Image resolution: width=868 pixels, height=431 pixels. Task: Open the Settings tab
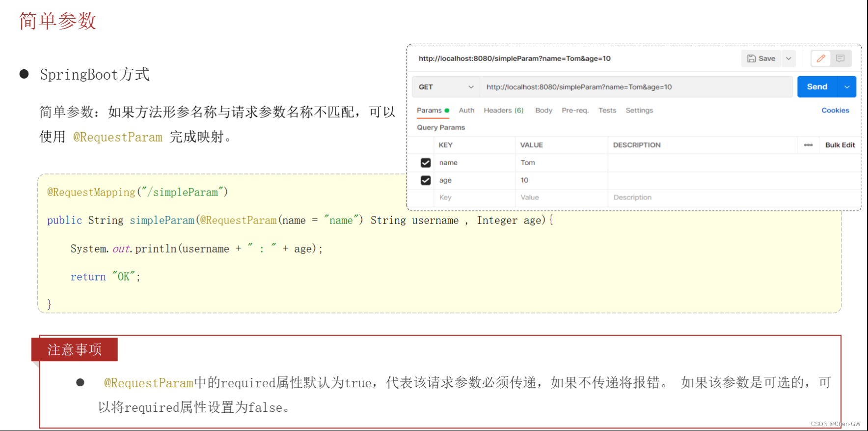coord(639,111)
